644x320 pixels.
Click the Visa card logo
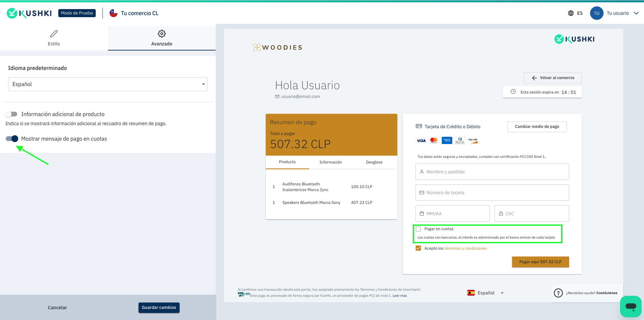[x=421, y=141]
